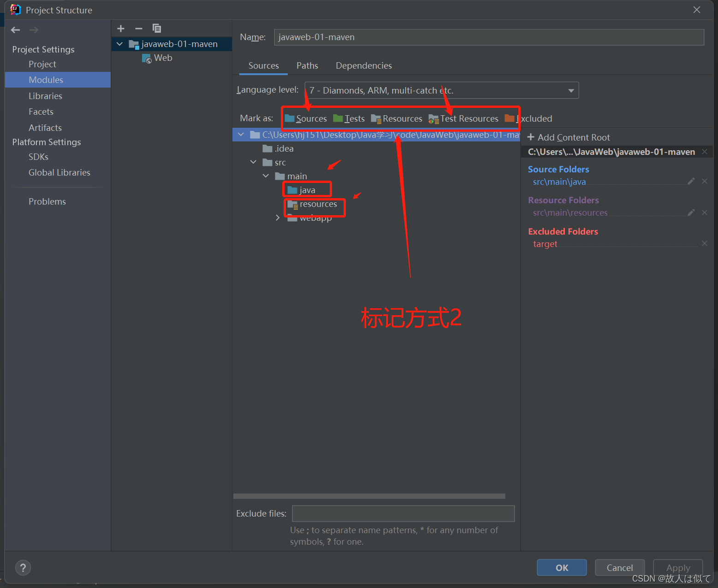
Task: Open the help question mark button
Action: pos(23,568)
